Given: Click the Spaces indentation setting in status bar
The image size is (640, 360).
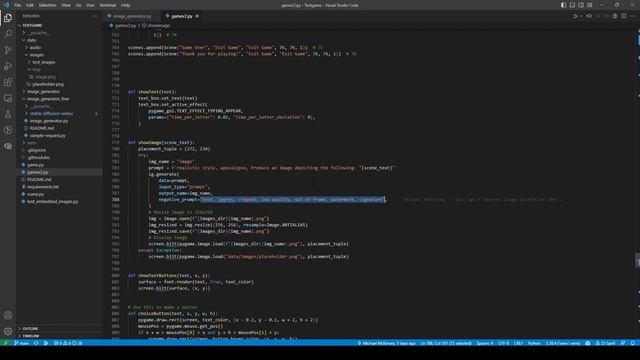Looking at the screenshot, I should [484, 343].
